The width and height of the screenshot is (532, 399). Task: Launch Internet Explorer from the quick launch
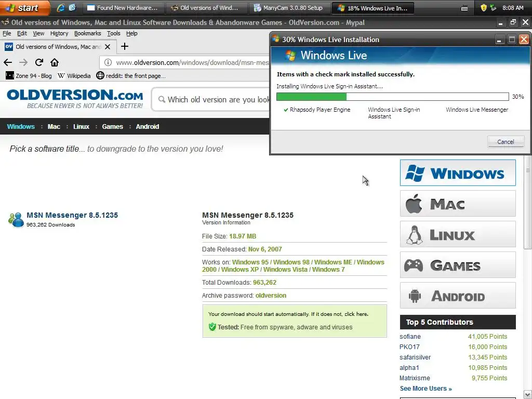[60, 8]
